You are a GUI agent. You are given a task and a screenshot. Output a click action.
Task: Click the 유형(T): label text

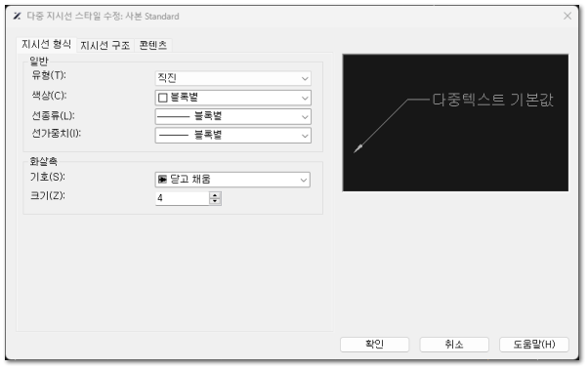pyautogui.click(x=49, y=75)
